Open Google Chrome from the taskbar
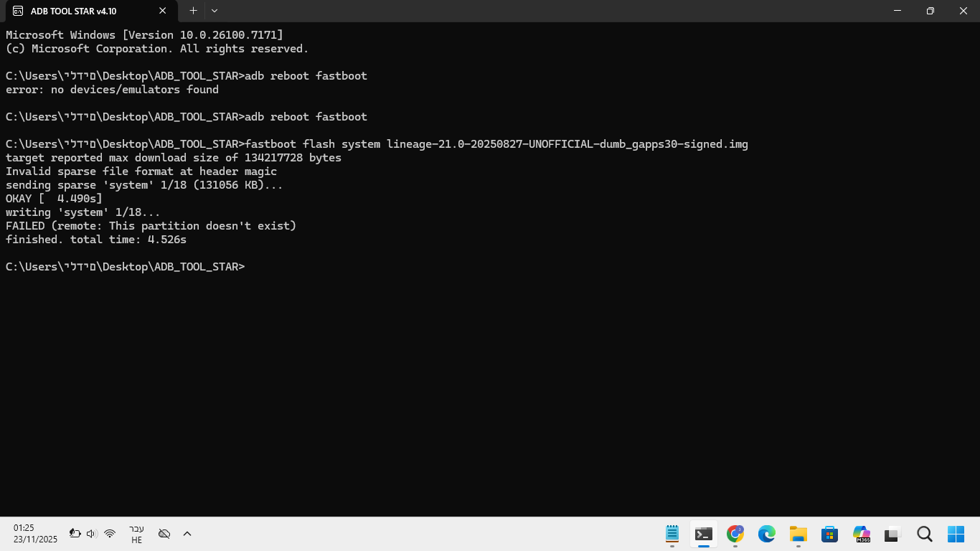 [735, 534]
